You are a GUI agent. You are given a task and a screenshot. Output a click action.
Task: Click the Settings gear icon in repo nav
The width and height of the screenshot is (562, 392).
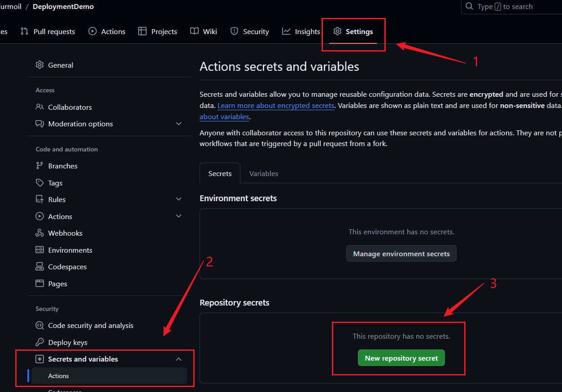(x=337, y=31)
